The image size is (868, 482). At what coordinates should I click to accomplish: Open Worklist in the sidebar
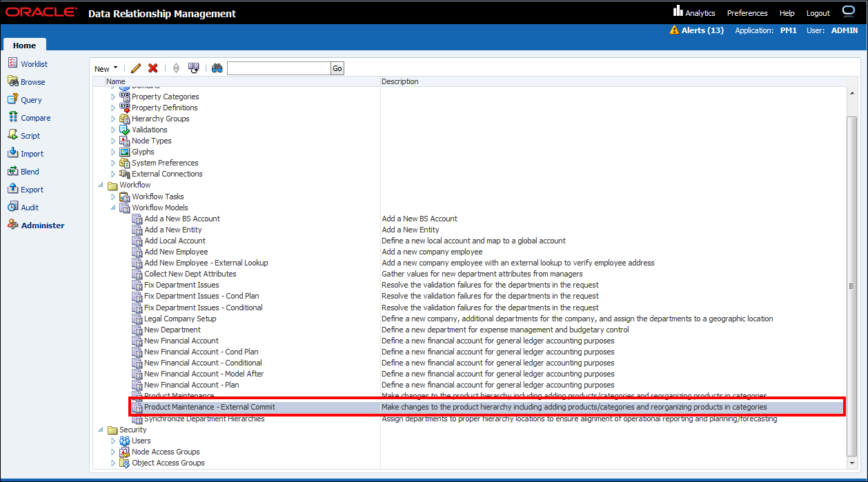click(34, 64)
